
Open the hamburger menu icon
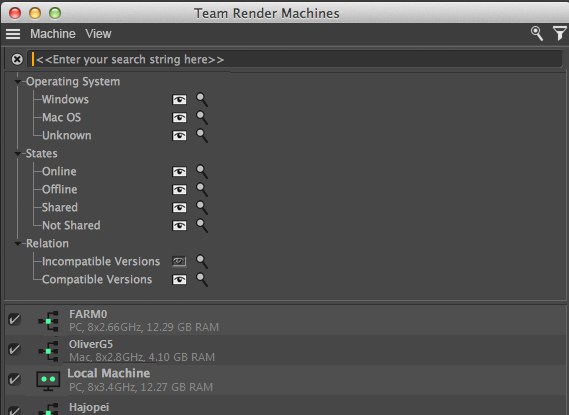pyautogui.click(x=13, y=34)
